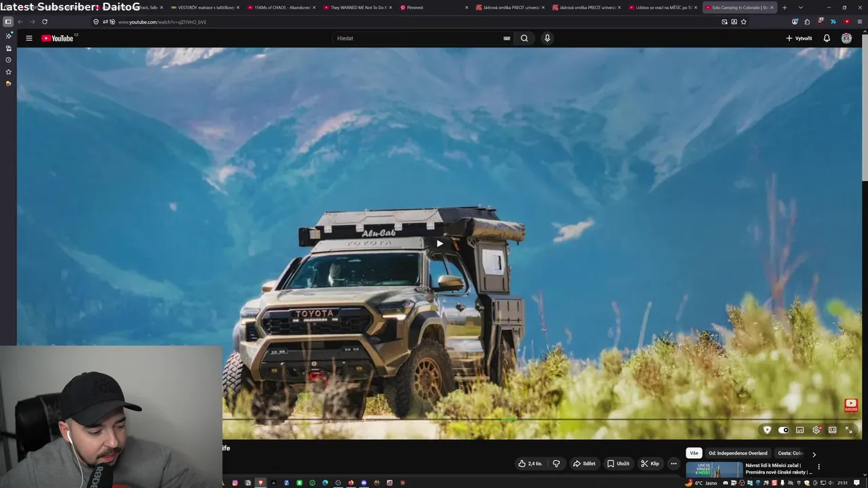Enter fullscreen in the video player
The image size is (868, 488).
tap(848, 430)
